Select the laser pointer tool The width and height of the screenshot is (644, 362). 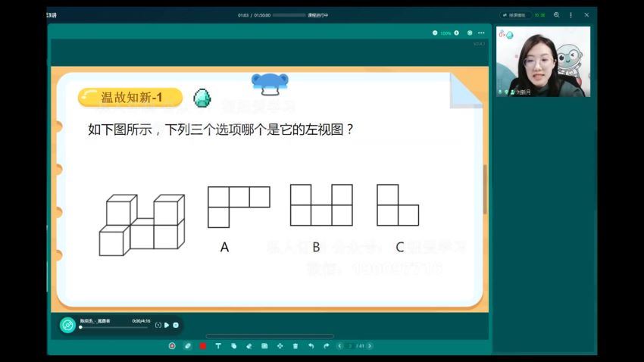[172, 346]
